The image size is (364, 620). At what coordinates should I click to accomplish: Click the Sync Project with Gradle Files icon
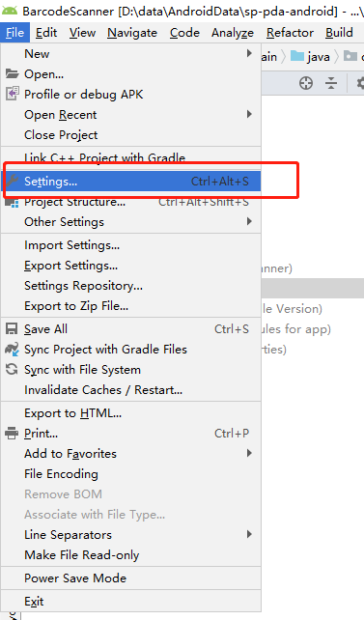click(12, 350)
